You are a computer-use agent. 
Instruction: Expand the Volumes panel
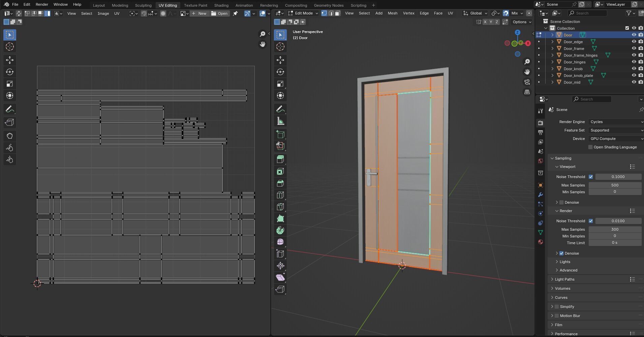562,288
